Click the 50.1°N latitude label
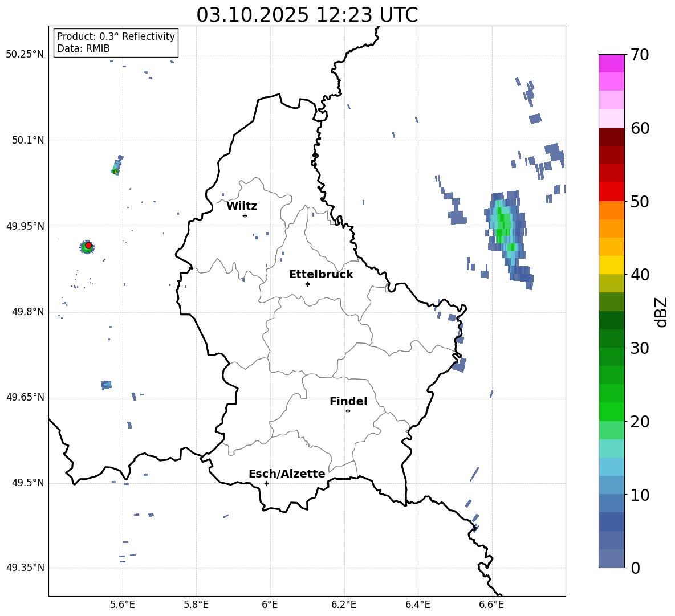Viewport: 675px width, 616px height. [28, 140]
